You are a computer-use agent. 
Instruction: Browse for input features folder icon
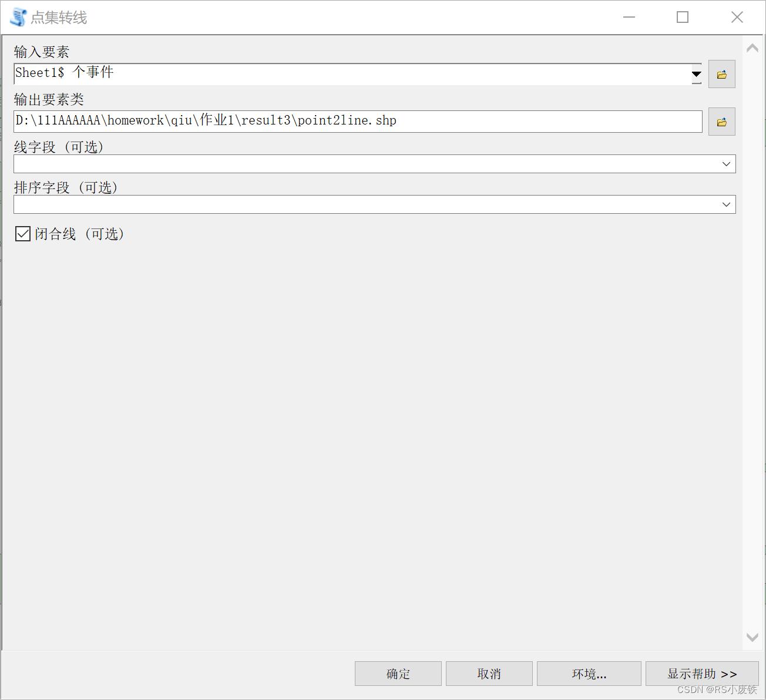coord(722,75)
